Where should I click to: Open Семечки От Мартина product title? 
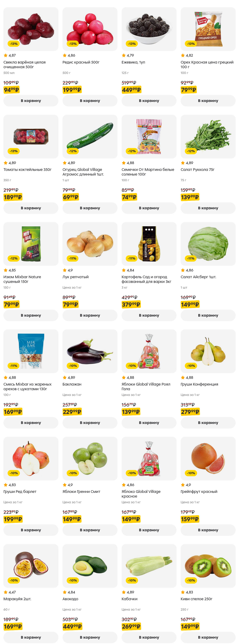pos(148,172)
